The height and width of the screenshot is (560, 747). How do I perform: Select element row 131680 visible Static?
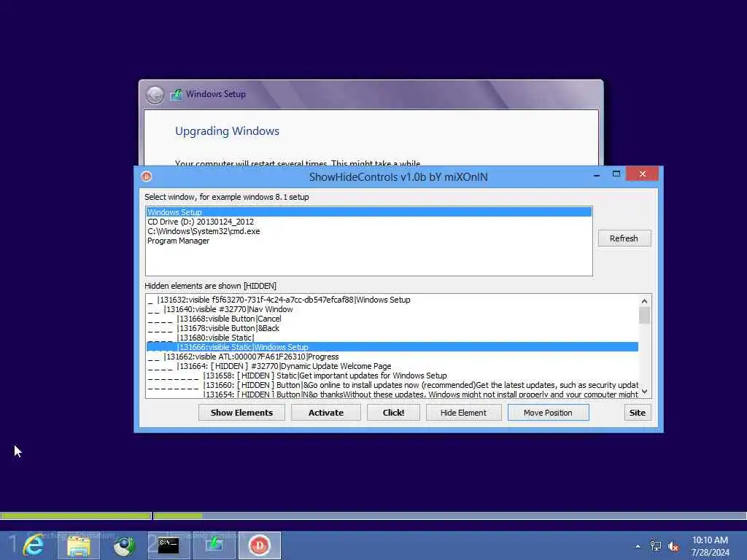[x=392, y=338]
